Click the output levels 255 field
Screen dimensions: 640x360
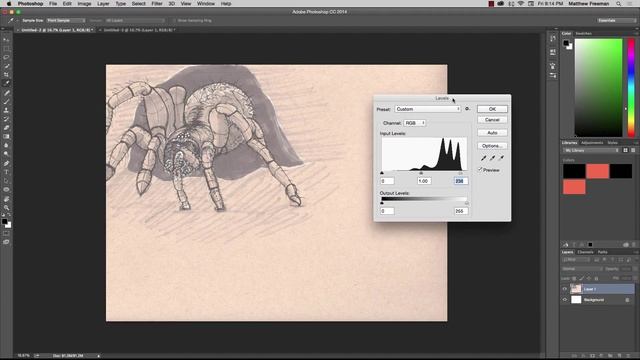pos(461,211)
